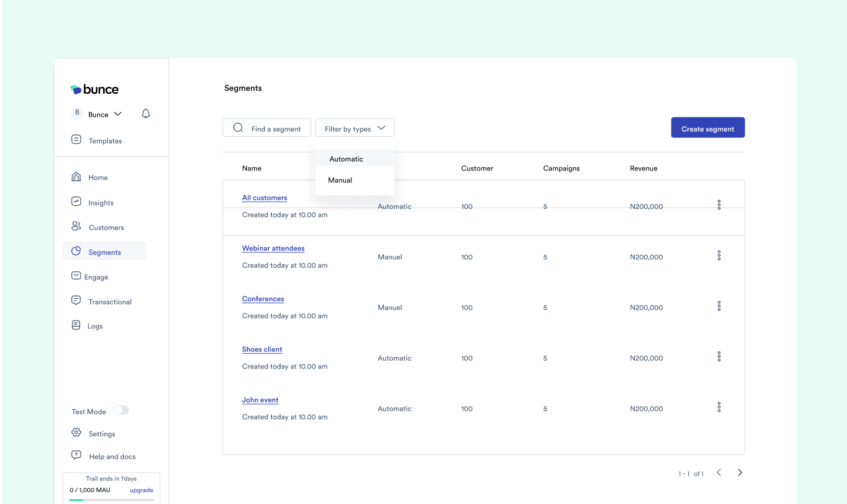Open the Customers page via its sidebar icon

76,226
